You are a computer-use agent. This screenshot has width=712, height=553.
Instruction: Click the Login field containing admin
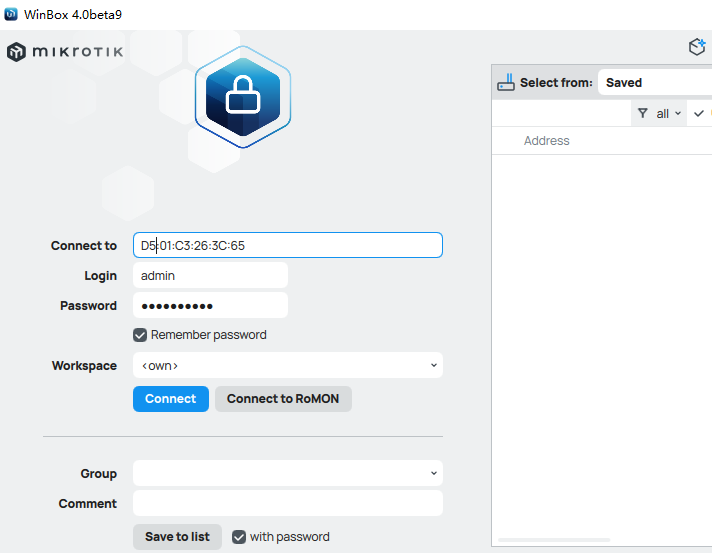click(x=210, y=276)
